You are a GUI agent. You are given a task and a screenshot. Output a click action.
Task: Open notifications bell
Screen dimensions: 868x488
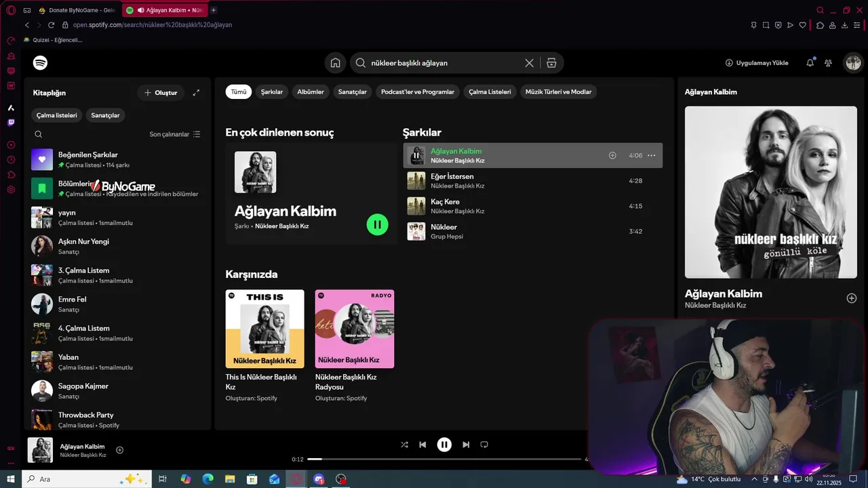coord(810,63)
